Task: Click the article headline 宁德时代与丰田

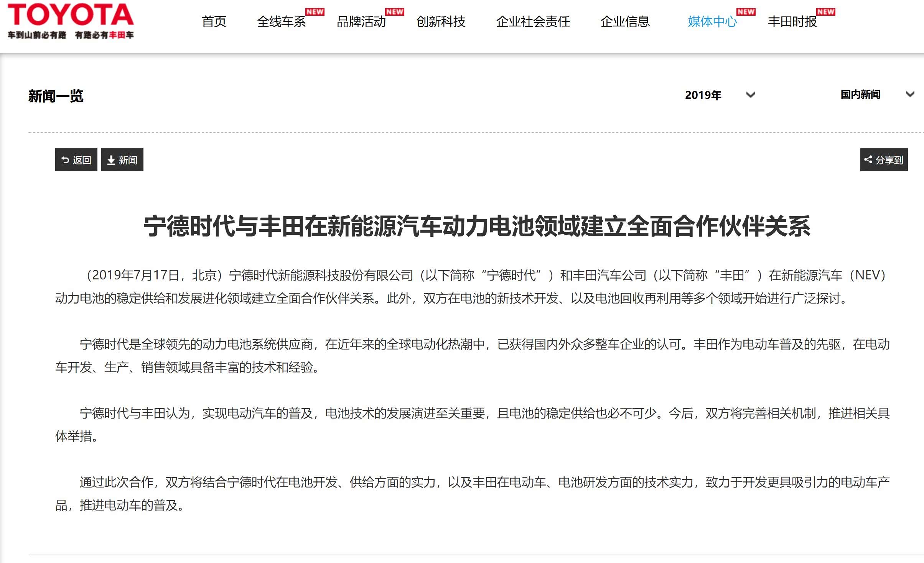Action: (477, 226)
